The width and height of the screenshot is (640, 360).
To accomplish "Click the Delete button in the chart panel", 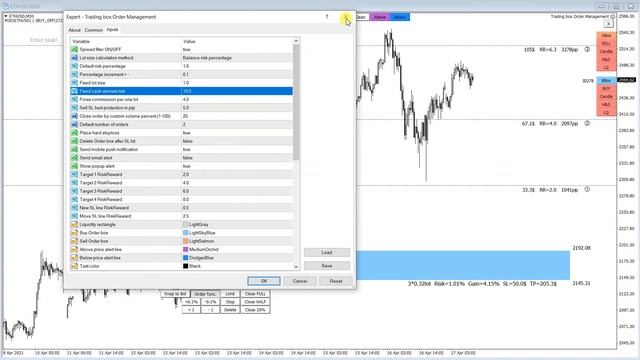I will click(x=230, y=310).
